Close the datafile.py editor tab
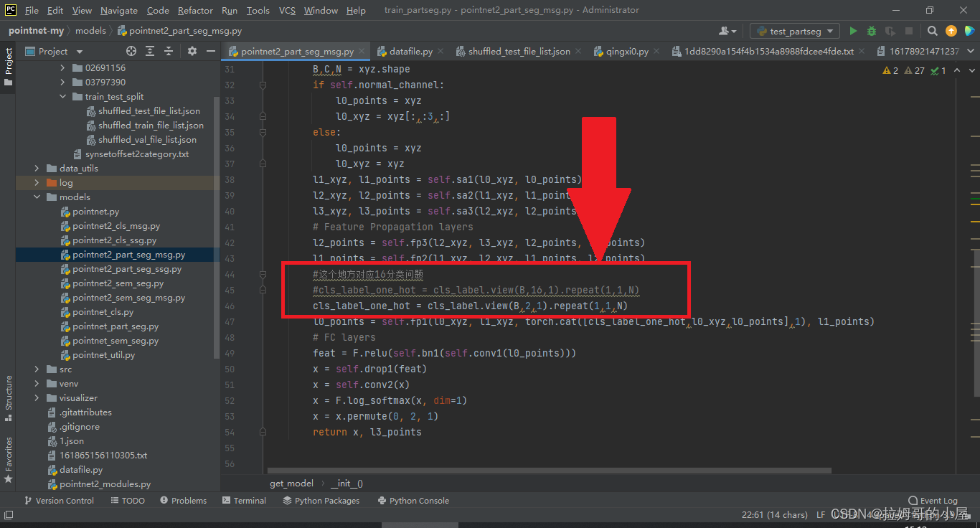The height and width of the screenshot is (528, 980). pos(440,52)
